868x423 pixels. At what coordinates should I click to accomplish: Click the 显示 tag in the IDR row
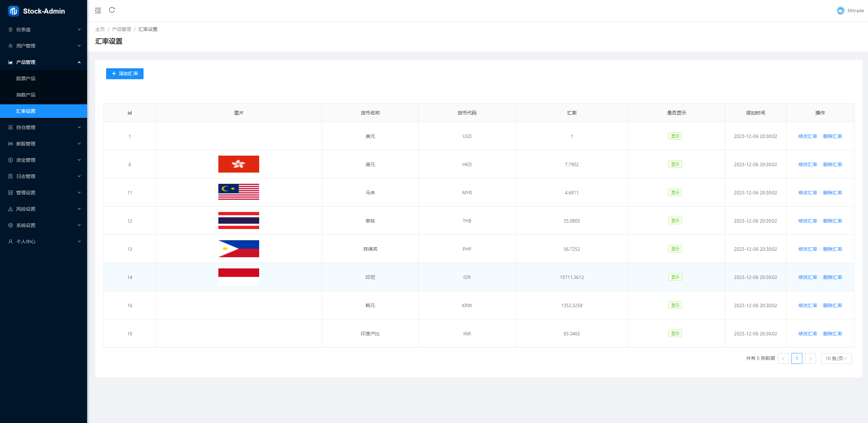[x=675, y=277]
